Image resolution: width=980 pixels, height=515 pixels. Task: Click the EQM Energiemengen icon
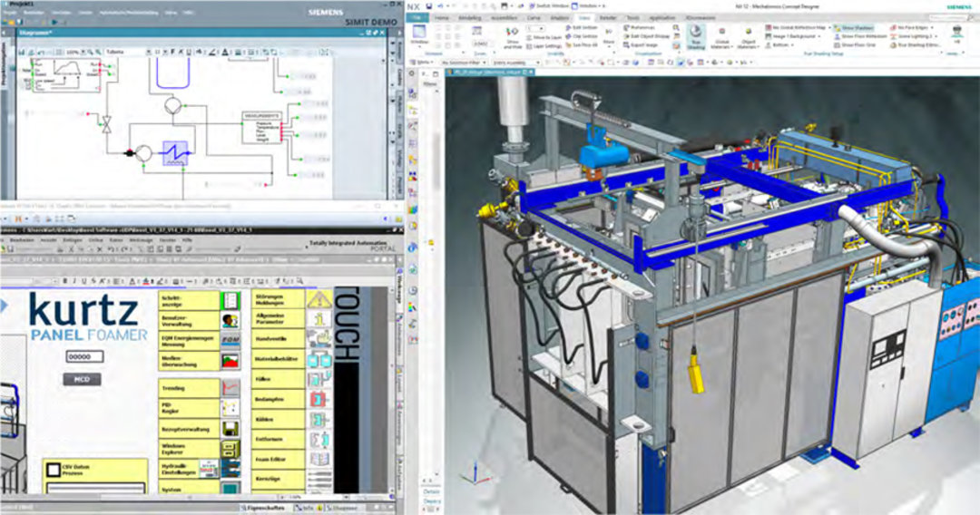(230, 341)
